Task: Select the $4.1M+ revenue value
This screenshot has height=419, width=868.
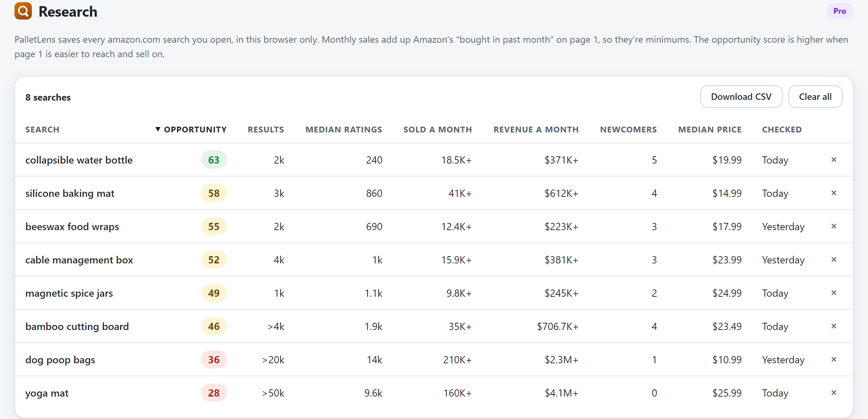Action: click(562, 393)
